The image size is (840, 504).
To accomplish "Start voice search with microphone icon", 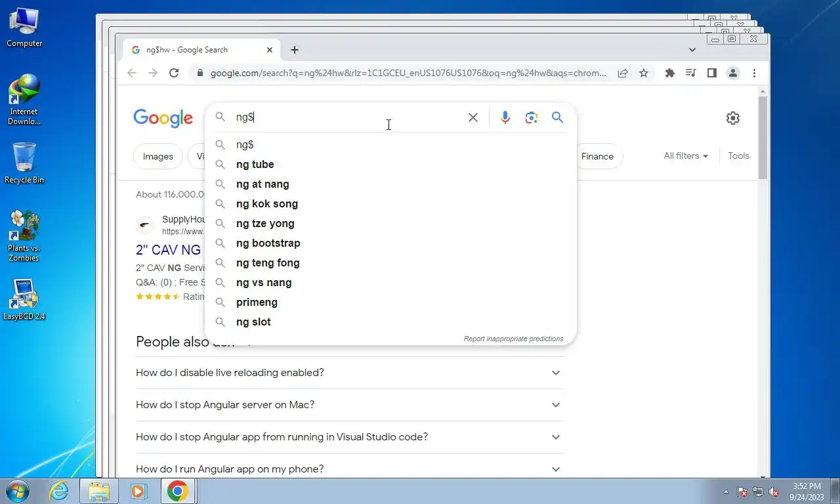I will tap(505, 117).
